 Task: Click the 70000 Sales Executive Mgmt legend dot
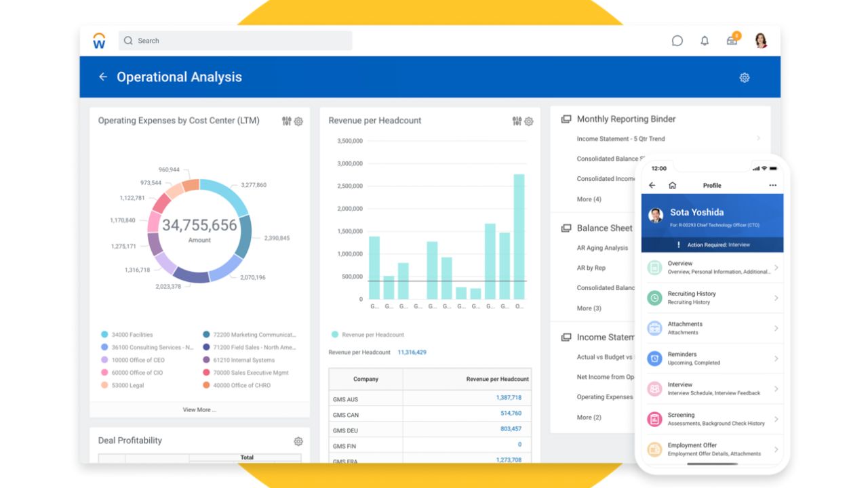point(206,373)
